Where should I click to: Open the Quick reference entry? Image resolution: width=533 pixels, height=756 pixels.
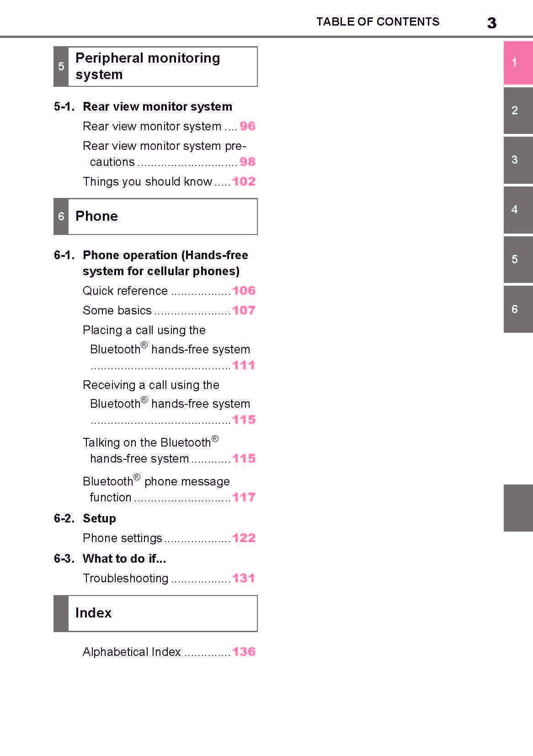tap(125, 291)
